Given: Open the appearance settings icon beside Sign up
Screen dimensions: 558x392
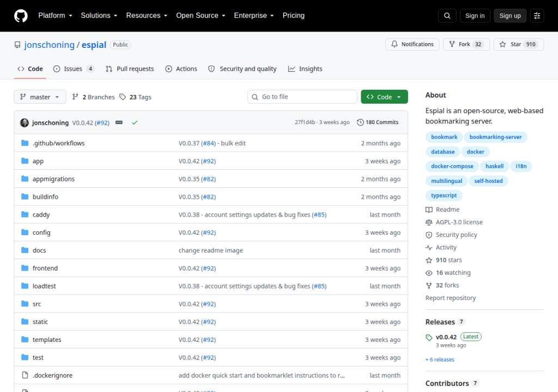Looking at the screenshot, I should click(x=537, y=16).
